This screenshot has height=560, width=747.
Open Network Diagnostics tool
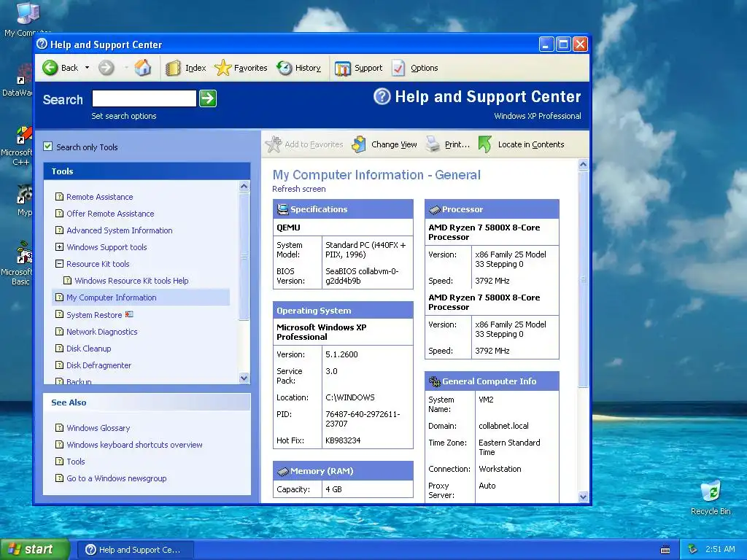101,332
